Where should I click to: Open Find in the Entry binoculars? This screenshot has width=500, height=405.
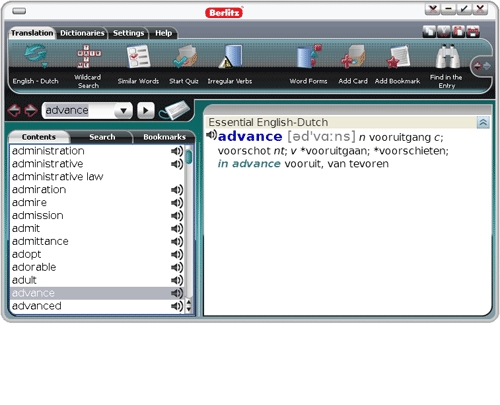(x=448, y=56)
